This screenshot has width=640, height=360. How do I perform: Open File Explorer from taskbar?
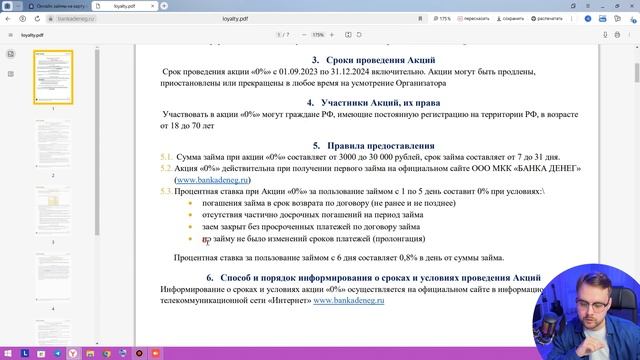point(90,353)
